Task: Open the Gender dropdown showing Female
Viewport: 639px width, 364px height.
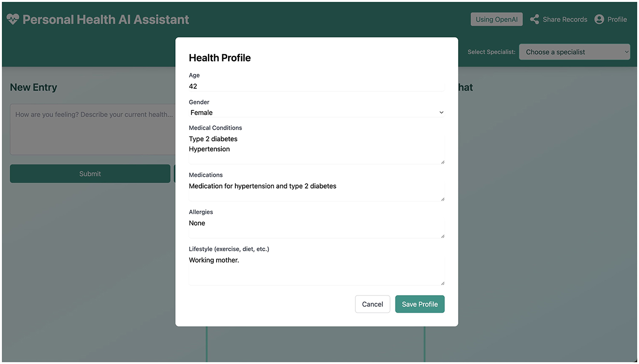Action: coord(316,112)
